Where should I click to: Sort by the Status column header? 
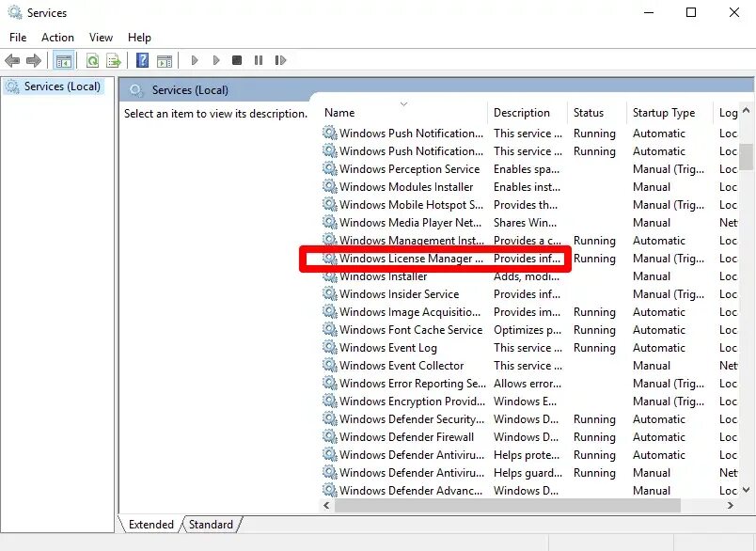click(x=597, y=113)
